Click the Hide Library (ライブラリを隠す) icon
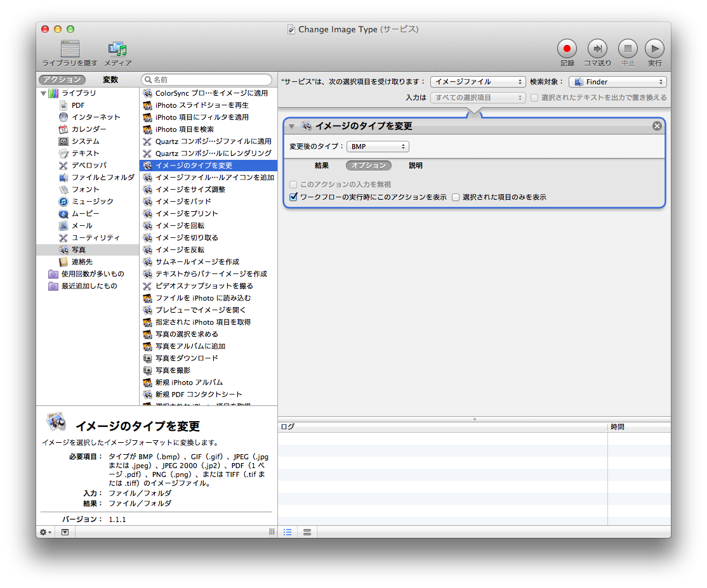Screen dimensions: 707x588 70,48
